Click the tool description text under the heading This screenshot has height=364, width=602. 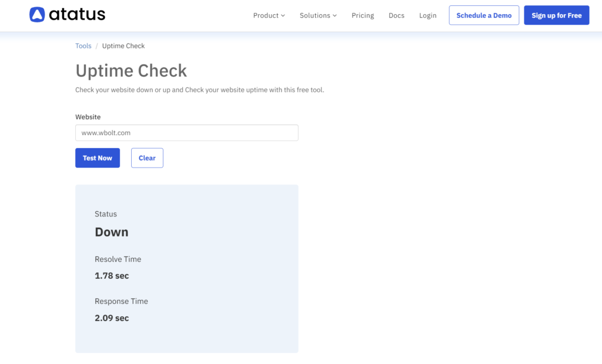pos(199,90)
